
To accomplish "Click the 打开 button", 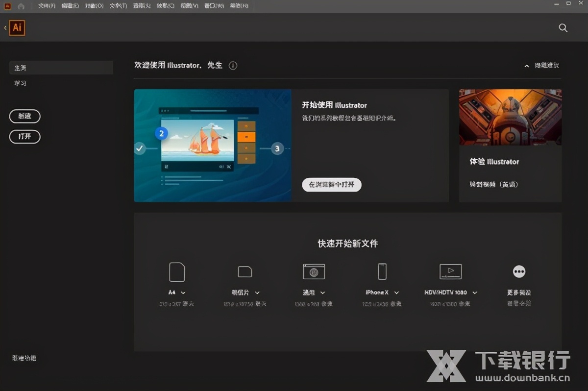I will [24, 137].
